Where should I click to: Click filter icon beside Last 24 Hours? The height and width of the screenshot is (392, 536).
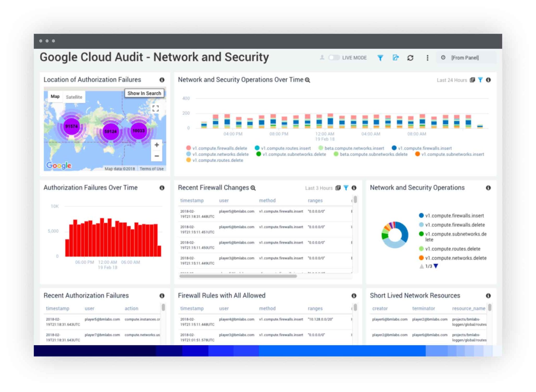coord(481,80)
